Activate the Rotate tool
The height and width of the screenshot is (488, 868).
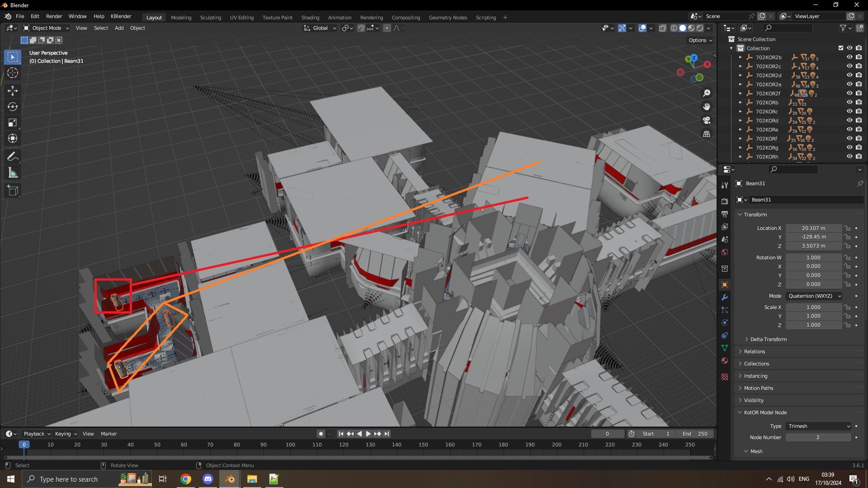pyautogui.click(x=13, y=107)
